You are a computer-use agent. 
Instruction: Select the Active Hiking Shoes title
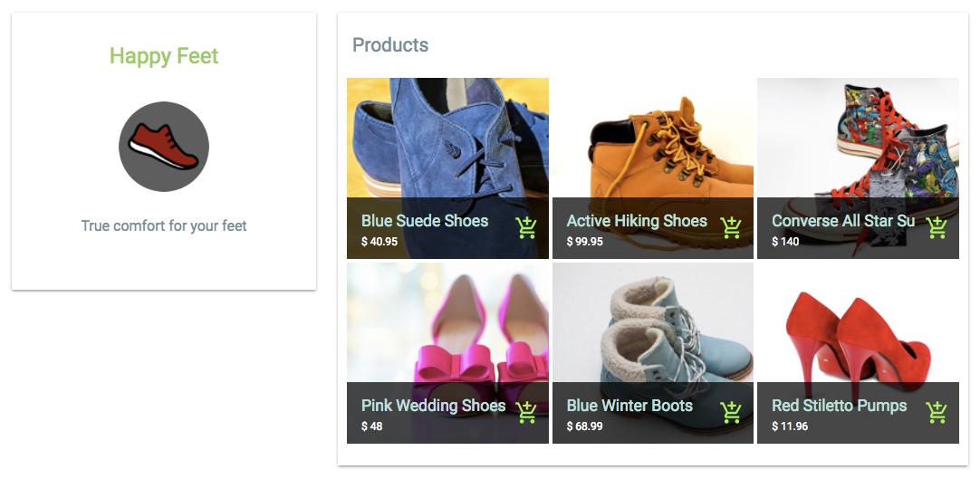637,221
